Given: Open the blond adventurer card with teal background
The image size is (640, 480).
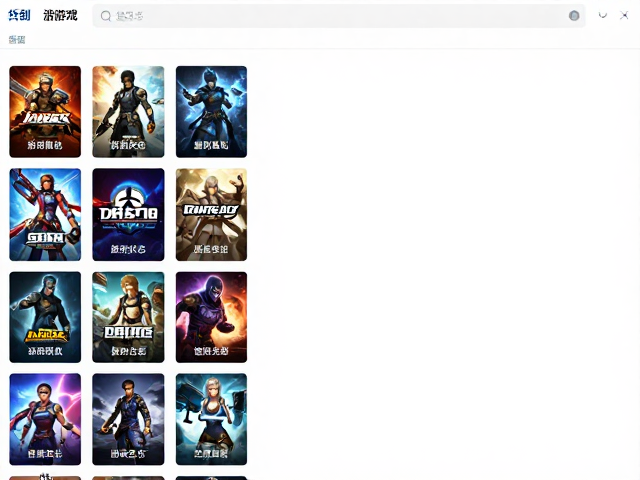Looking at the screenshot, I should [x=128, y=317].
